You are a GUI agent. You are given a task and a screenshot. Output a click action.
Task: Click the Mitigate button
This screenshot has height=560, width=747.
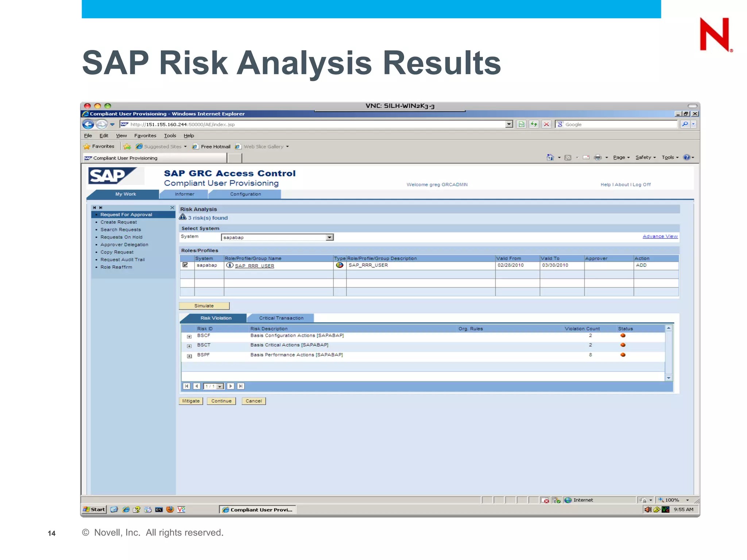191,401
